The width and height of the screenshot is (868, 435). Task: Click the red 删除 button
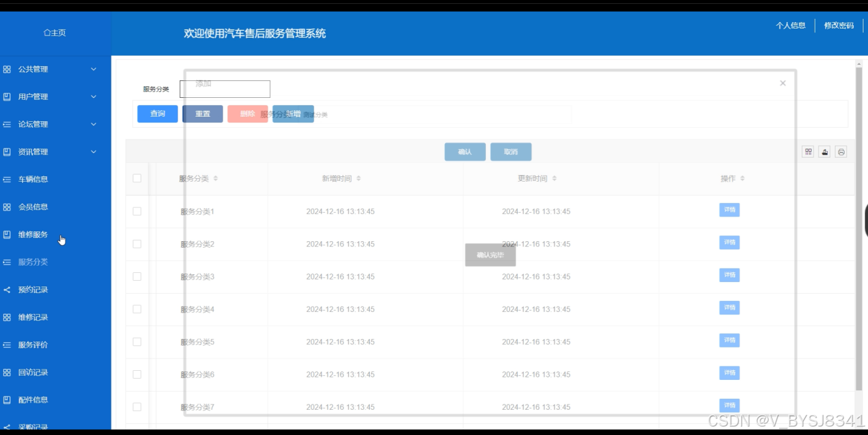[248, 114]
